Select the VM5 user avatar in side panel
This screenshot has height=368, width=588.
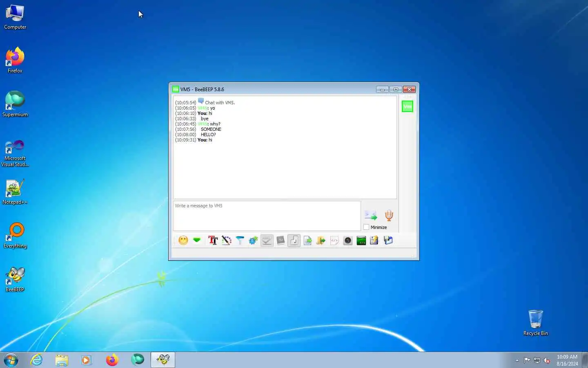pos(408,106)
